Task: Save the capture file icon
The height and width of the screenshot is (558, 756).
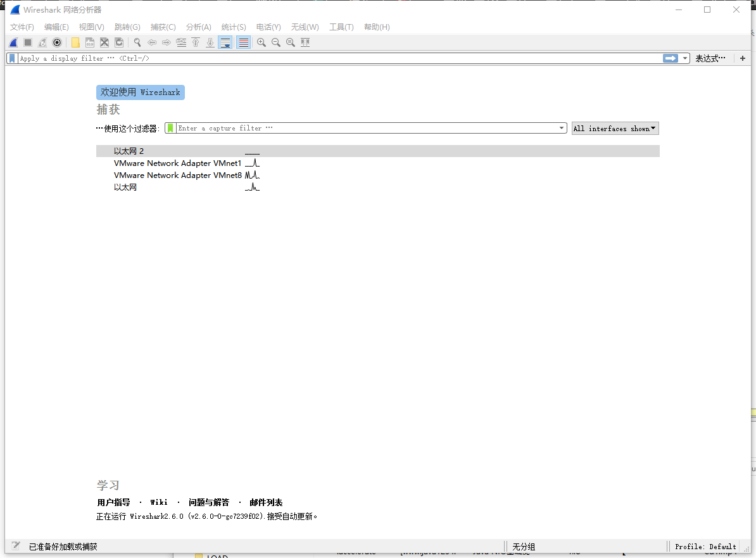Action: [x=90, y=42]
